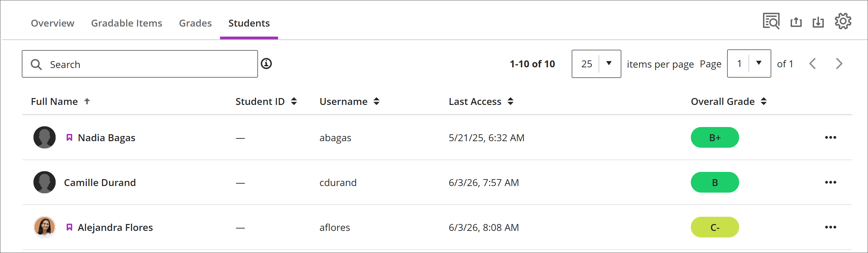The height and width of the screenshot is (253, 868).
Task: Expand the page number dropdown
Action: [x=749, y=64]
